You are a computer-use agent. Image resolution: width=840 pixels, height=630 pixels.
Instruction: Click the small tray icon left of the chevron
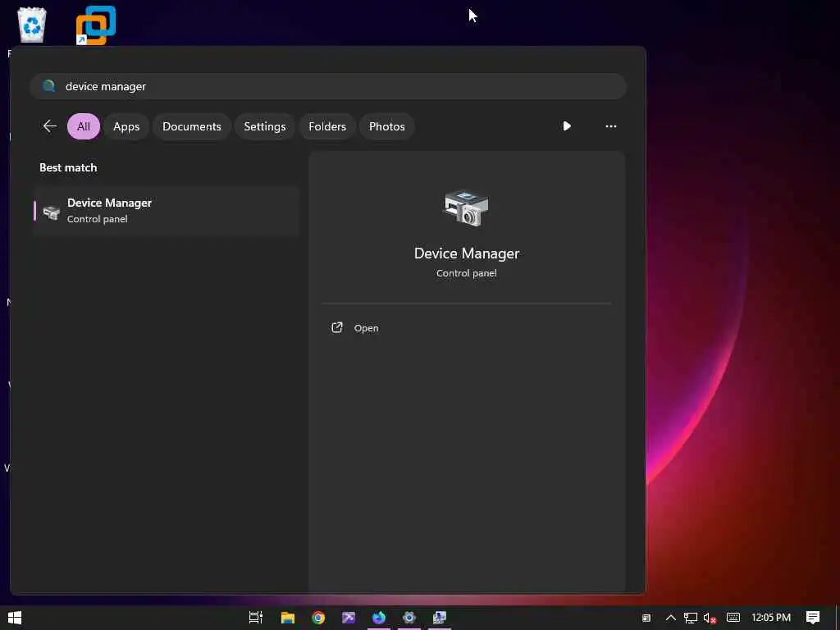646,619
